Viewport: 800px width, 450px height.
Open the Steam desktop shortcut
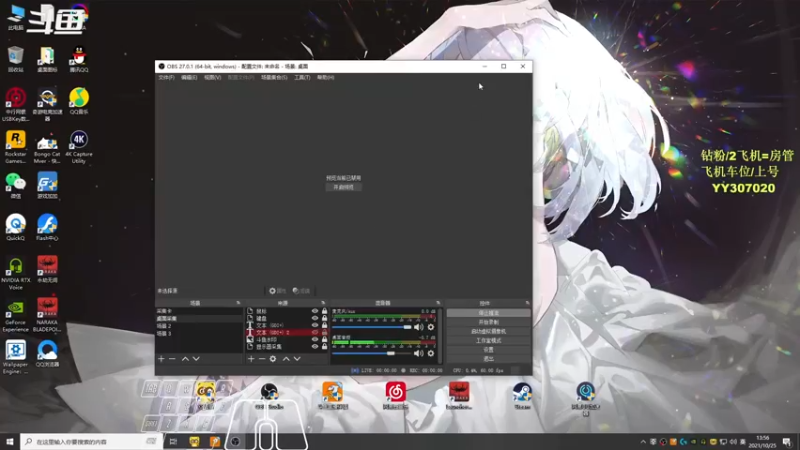(522, 396)
